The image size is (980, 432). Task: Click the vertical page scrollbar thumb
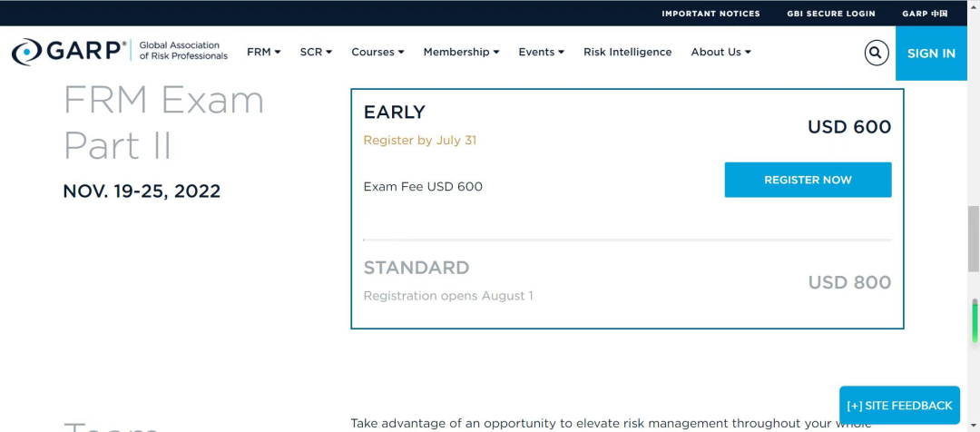click(974, 238)
